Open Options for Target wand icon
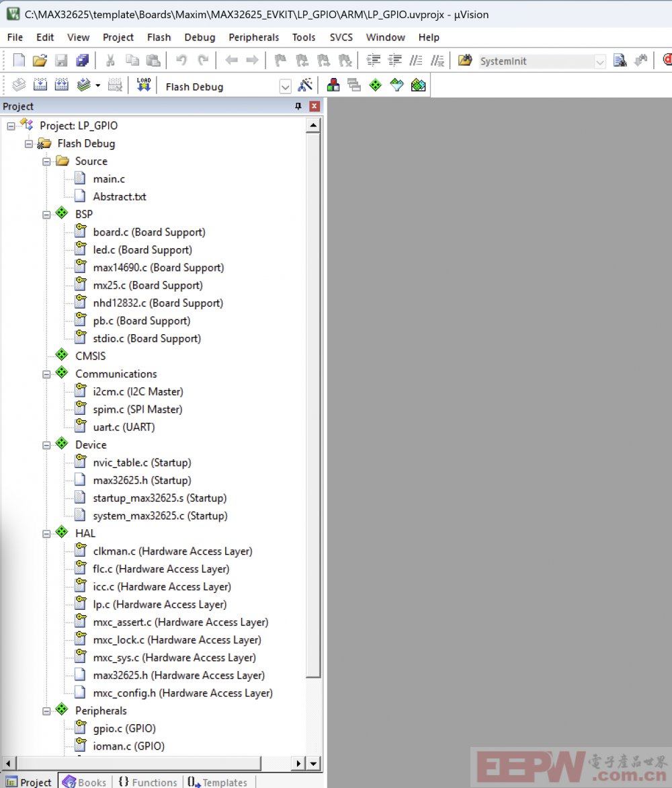672x788 pixels. pyautogui.click(x=305, y=85)
